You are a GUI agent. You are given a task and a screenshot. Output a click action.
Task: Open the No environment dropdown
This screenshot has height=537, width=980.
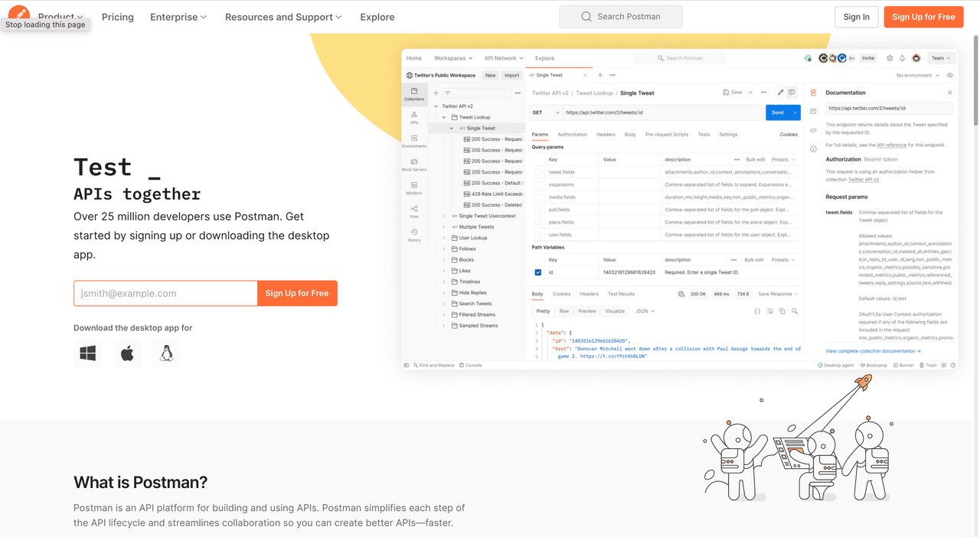919,75
